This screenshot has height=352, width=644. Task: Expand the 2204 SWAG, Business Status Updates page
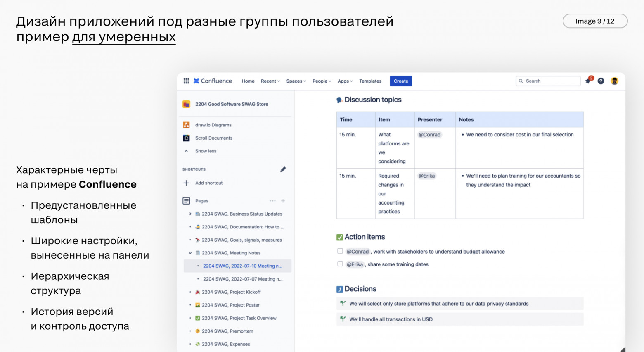(190, 214)
